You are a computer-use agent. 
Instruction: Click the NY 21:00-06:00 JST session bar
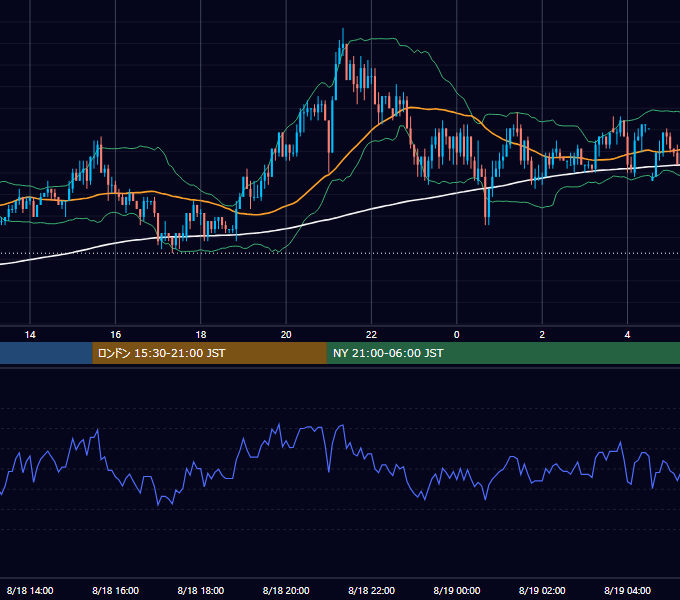(503, 353)
